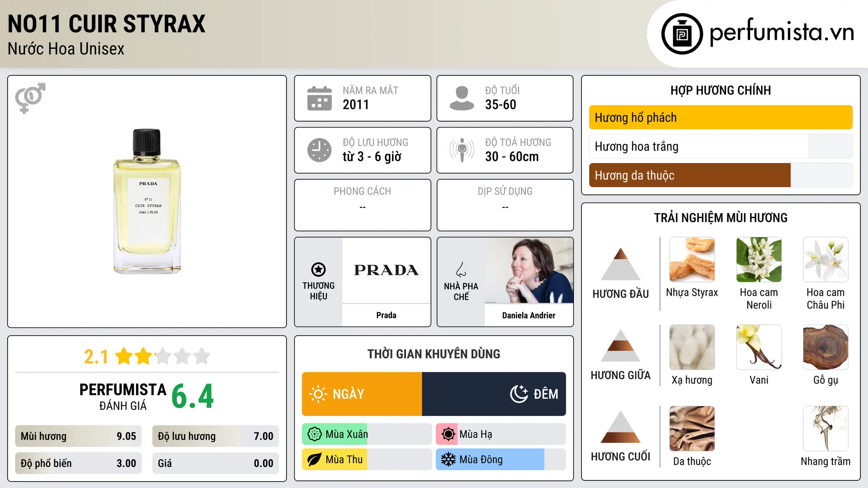
Task: Click the Trải nghiệm mùi hương heading
Action: point(721,218)
